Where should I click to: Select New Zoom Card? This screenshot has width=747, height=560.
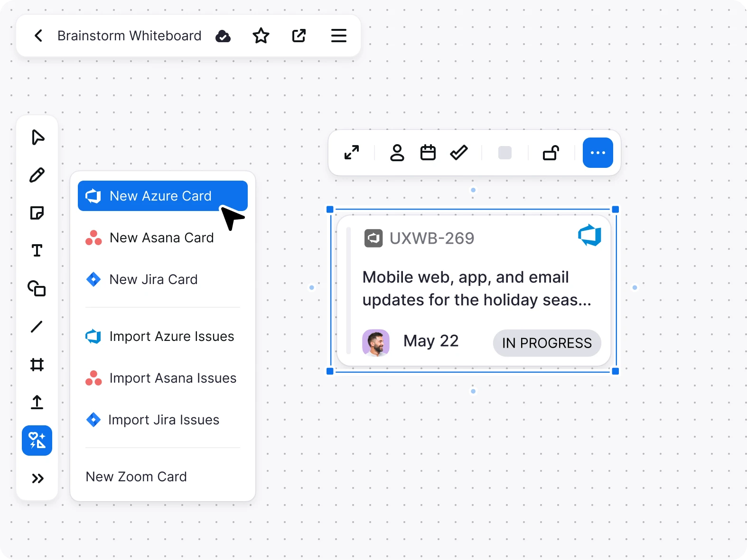tap(163, 477)
